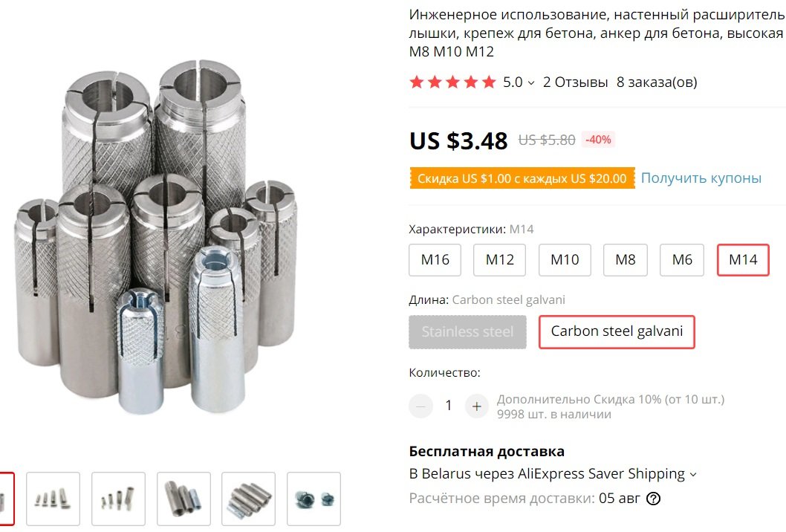Open the 2 Отзывы reviews link

point(576,82)
